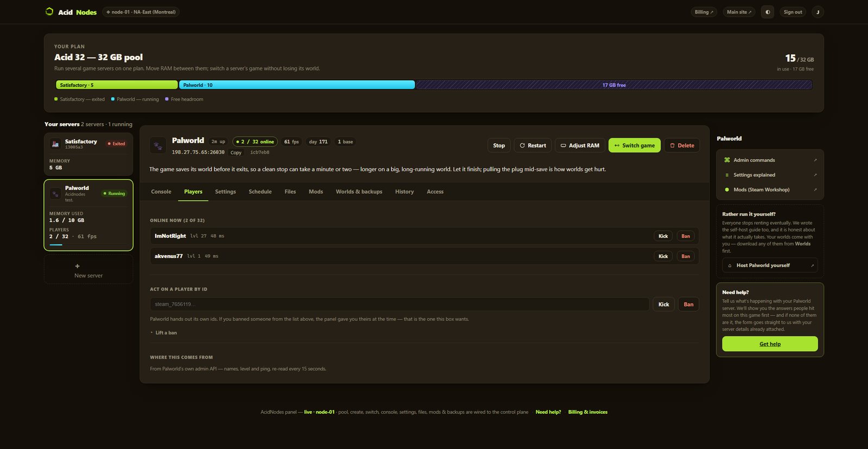Open Mods (Steam Workshop) guide
Viewport: 868px width, 449px height.
click(770, 189)
